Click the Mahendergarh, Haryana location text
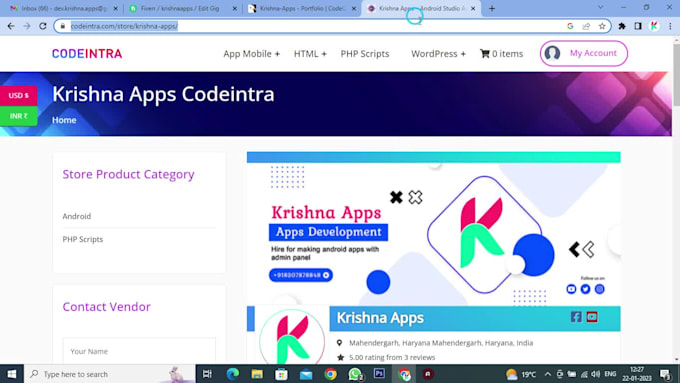Viewport: 680px width, 383px height. point(441,343)
